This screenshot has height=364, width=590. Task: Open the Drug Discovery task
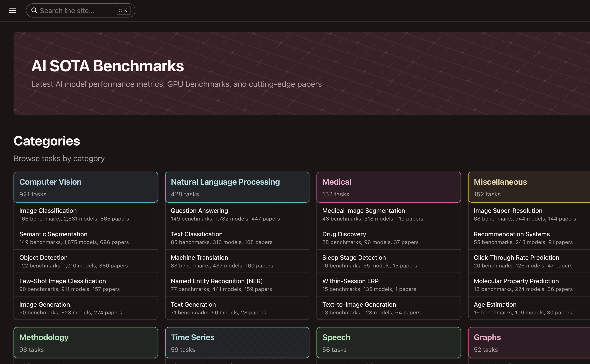(x=388, y=238)
